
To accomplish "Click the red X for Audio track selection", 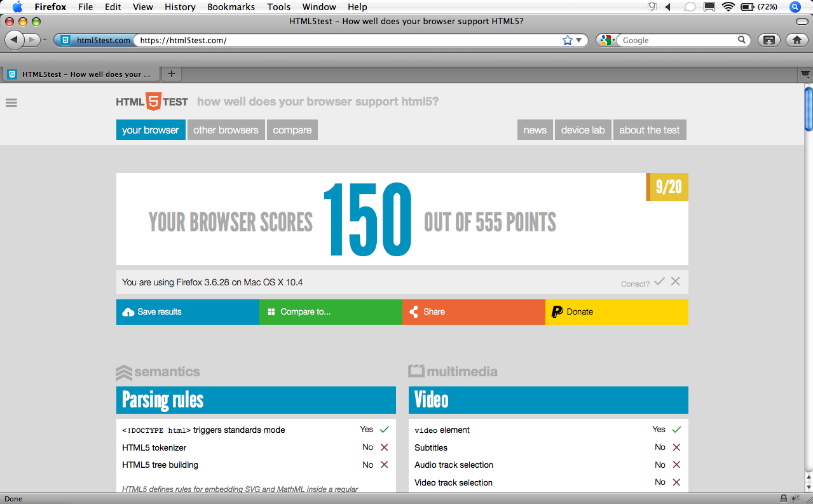I will point(676,465).
